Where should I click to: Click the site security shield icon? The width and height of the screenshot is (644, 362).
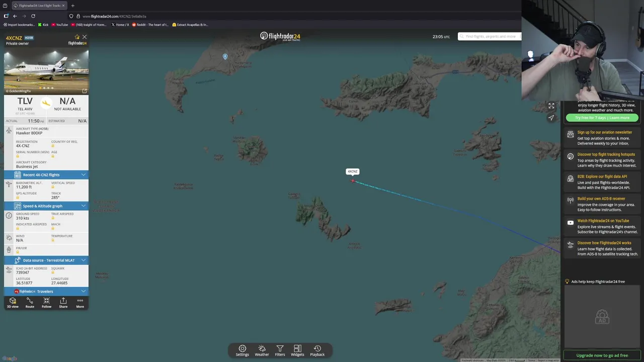71,16
